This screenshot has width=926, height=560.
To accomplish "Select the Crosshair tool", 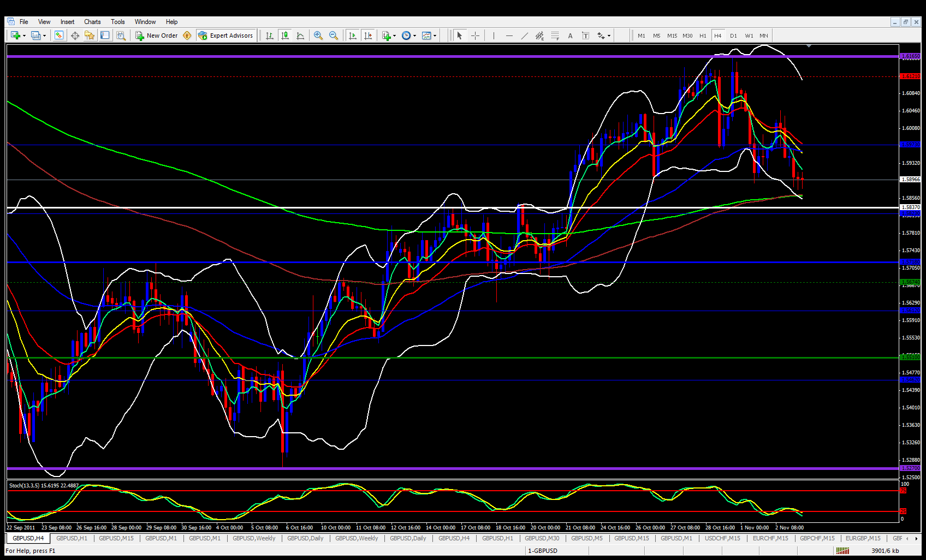I will 475,35.
